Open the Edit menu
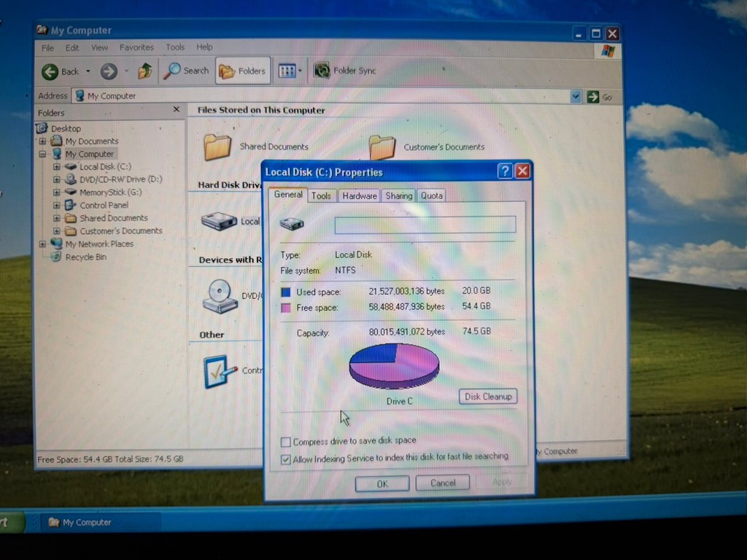Viewport: 747px width, 560px height. coord(72,47)
